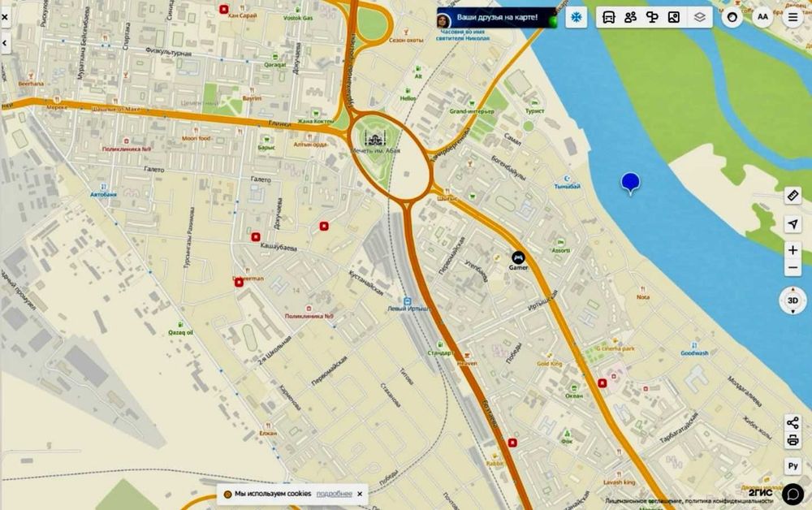Click the Тынабай marker
The height and width of the screenshot is (510, 812).
click(568, 179)
